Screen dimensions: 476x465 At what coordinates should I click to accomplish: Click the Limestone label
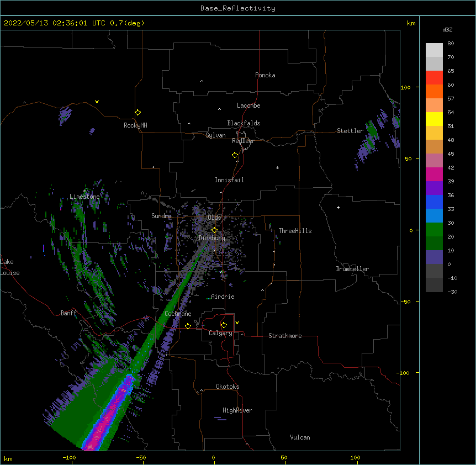click(x=84, y=197)
